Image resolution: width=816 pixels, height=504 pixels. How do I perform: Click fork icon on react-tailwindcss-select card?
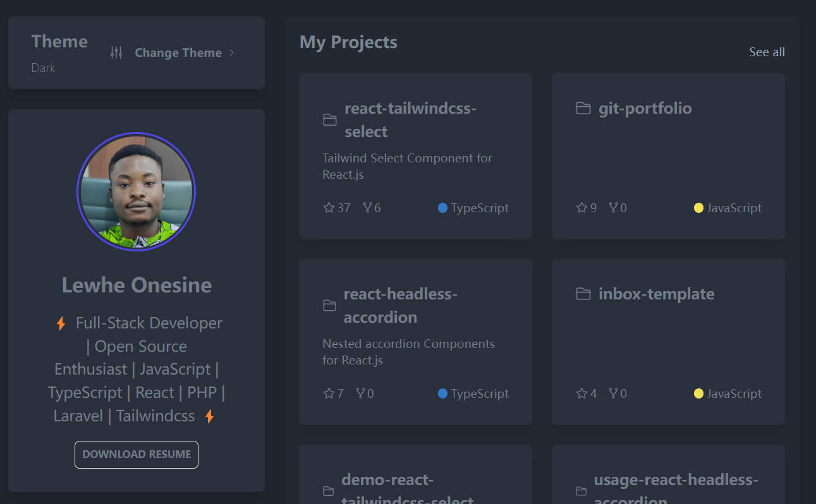click(367, 208)
